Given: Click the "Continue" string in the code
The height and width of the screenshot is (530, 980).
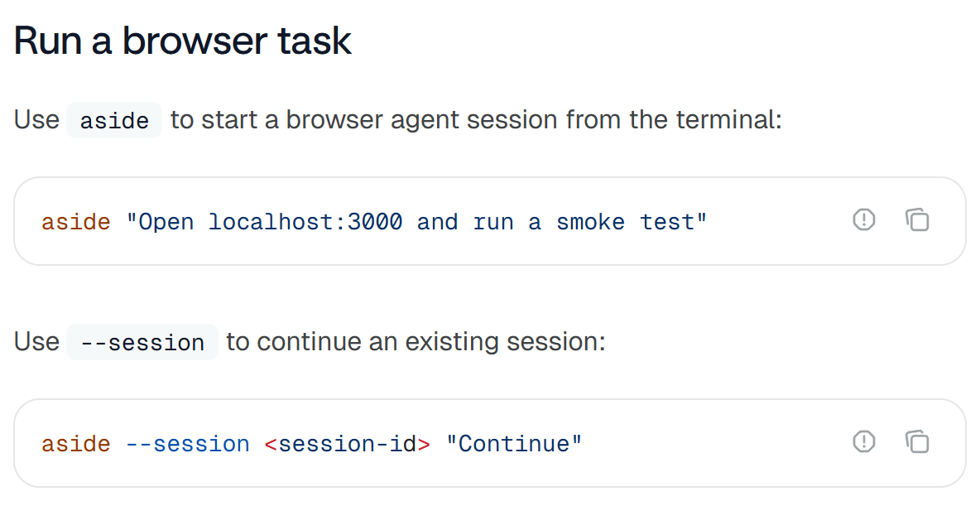Looking at the screenshot, I should (x=514, y=444).
